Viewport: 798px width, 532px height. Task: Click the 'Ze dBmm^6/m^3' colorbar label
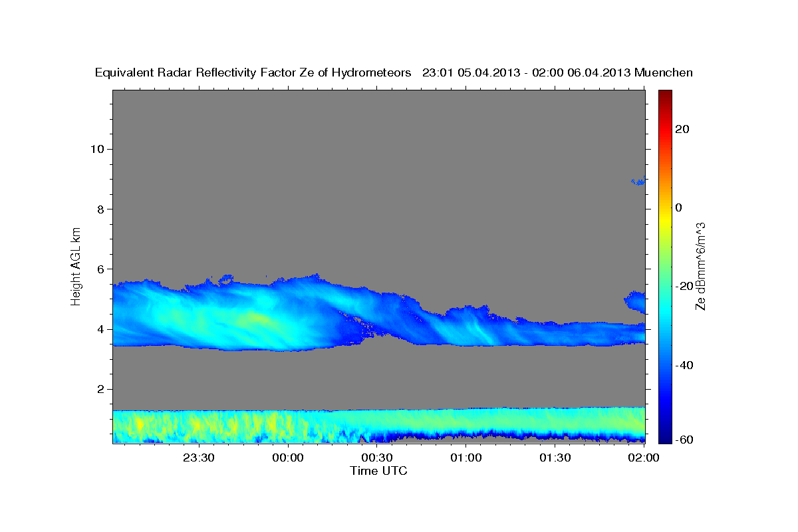(x=700, y=266)
